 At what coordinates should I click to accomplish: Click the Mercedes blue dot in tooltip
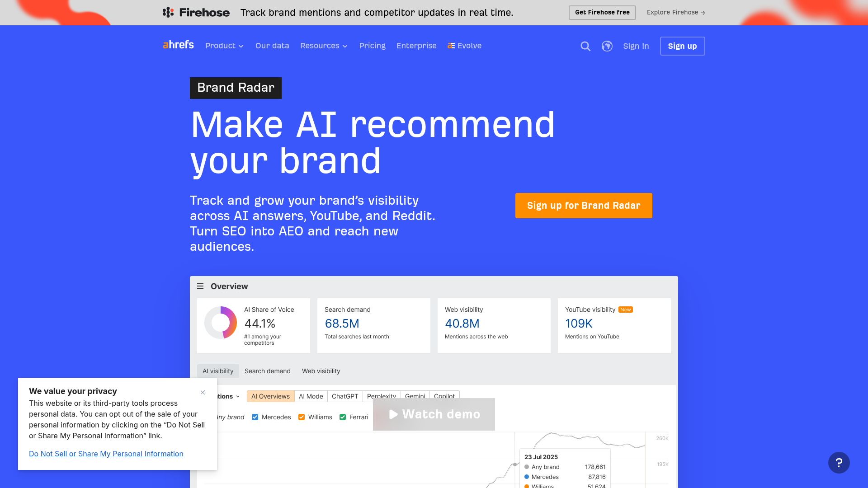click(527, 477)
